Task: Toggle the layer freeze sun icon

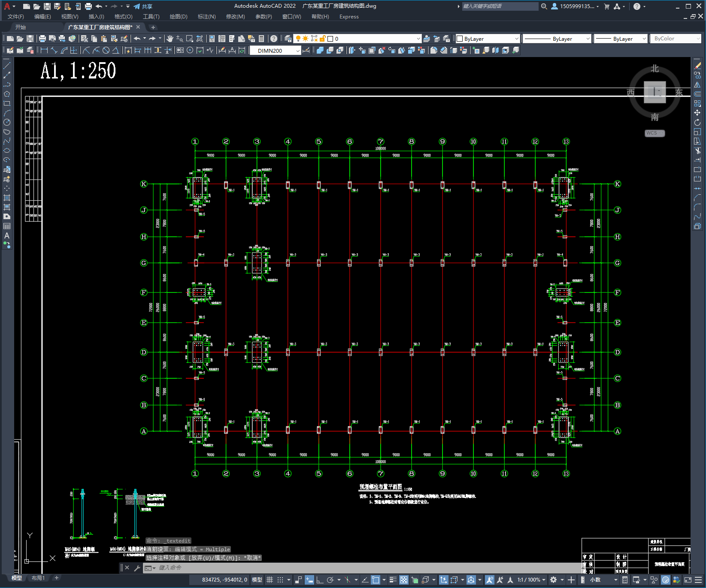Action: pos(306,39)
